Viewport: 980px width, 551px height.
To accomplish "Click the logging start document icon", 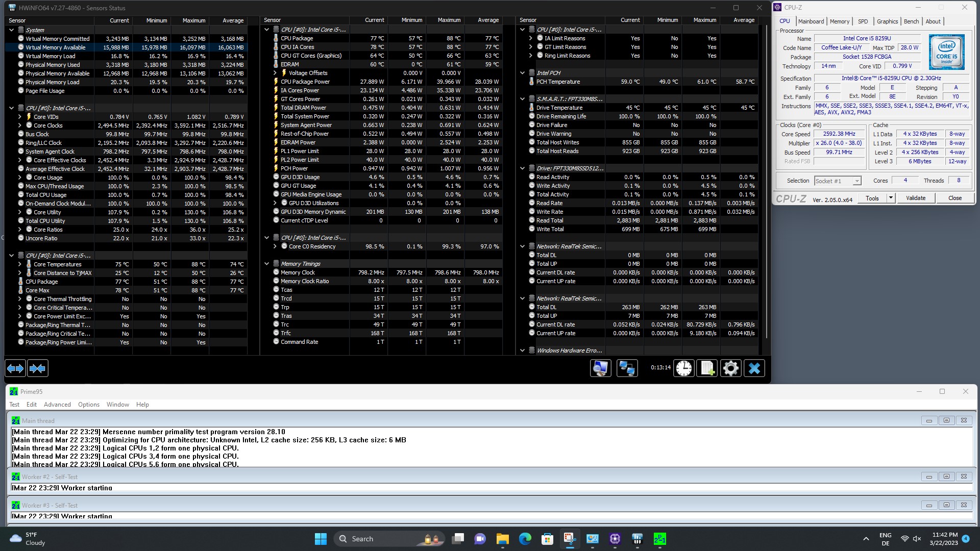I will click(x=707, y=368).
